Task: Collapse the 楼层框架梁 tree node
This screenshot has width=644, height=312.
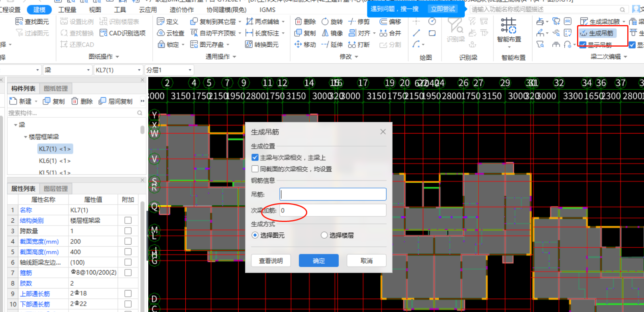Action: [x=26, y=137]
